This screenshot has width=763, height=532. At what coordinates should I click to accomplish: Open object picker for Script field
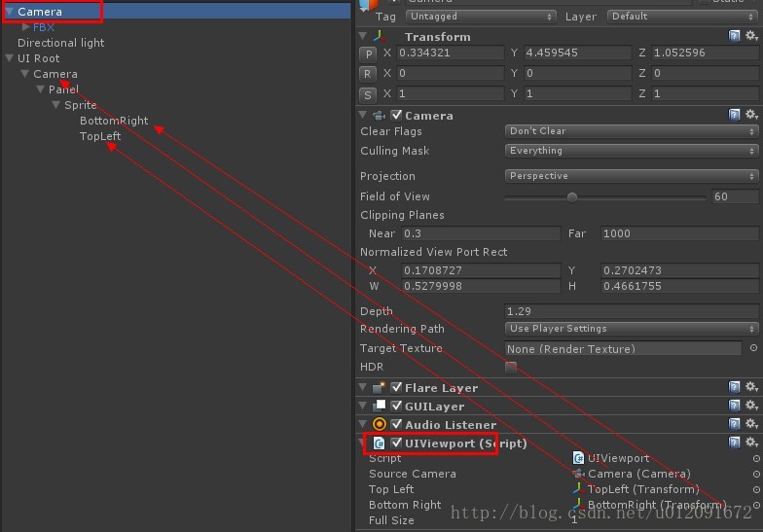[x=756, y=458]
